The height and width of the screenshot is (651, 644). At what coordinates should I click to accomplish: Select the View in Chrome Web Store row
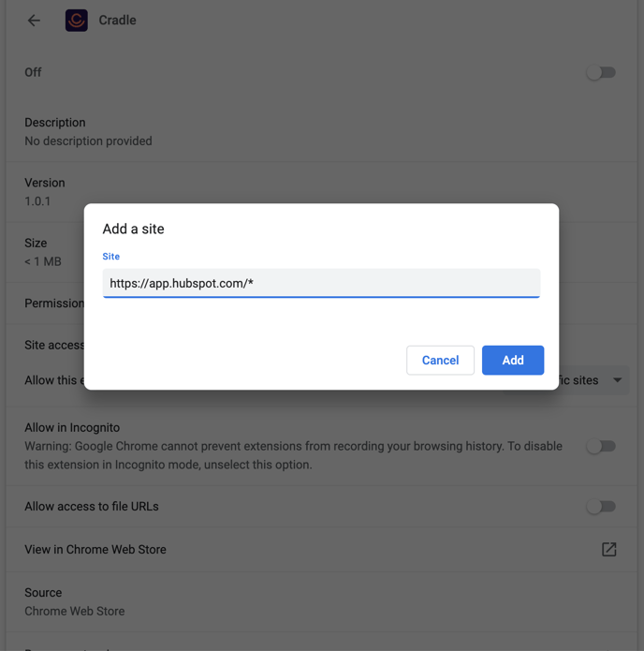point(95,550)
